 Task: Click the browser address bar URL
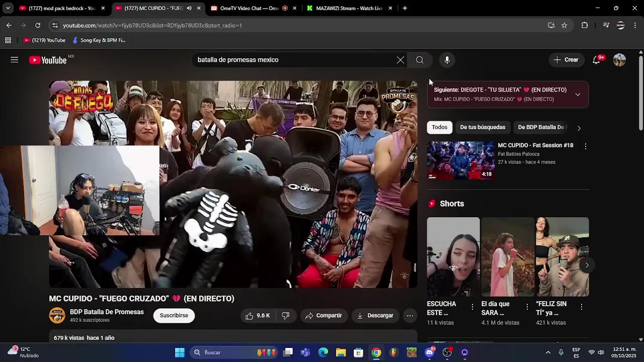click(x=152, y=25)
